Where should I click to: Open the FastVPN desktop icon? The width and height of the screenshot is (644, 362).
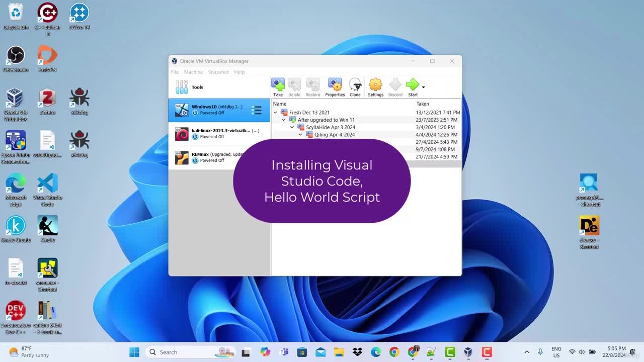[x=47, y=59]
